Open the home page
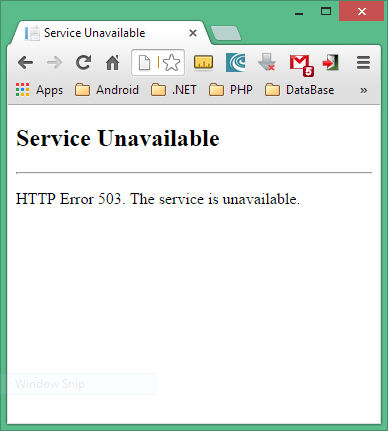 click(113, 62)
